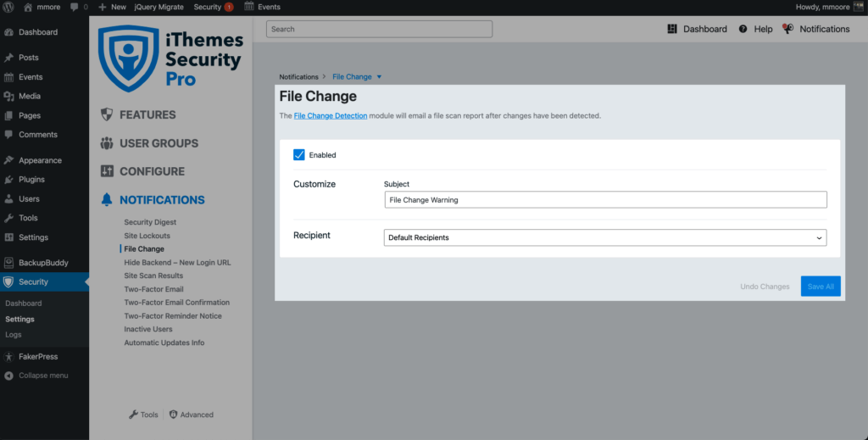Open the comments bubble in admin bar
The image size is (868, 440).
pyautogui.click(x=75, y=7)
